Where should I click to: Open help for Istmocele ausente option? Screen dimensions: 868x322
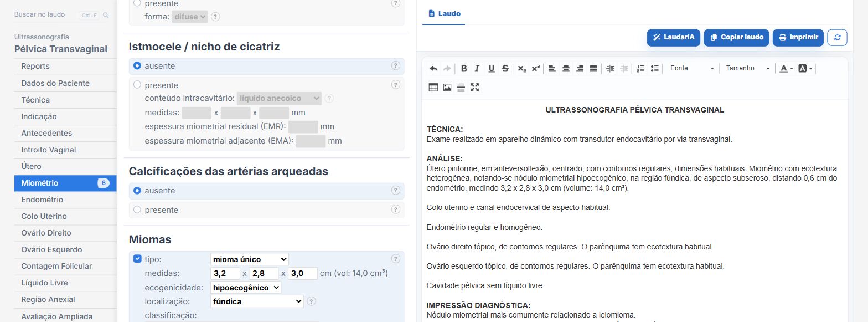[395, 65]
